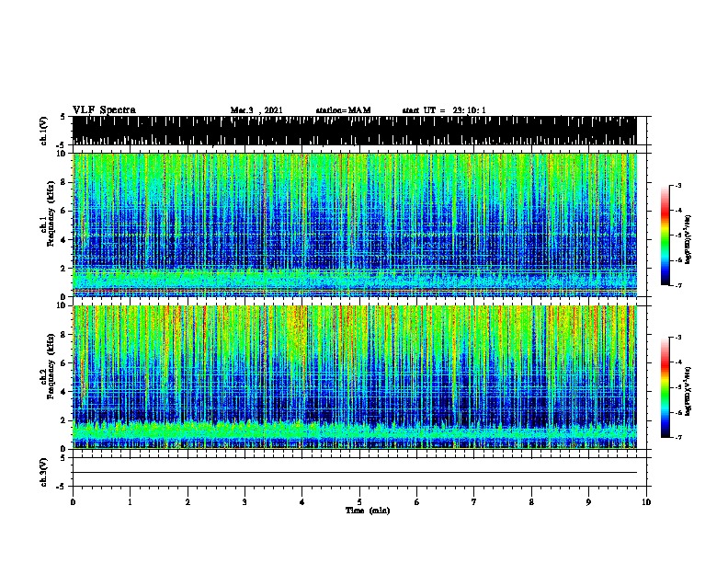Click the "1" tick on the time axis
Screen dimensions: 728x563
(130, 502)
